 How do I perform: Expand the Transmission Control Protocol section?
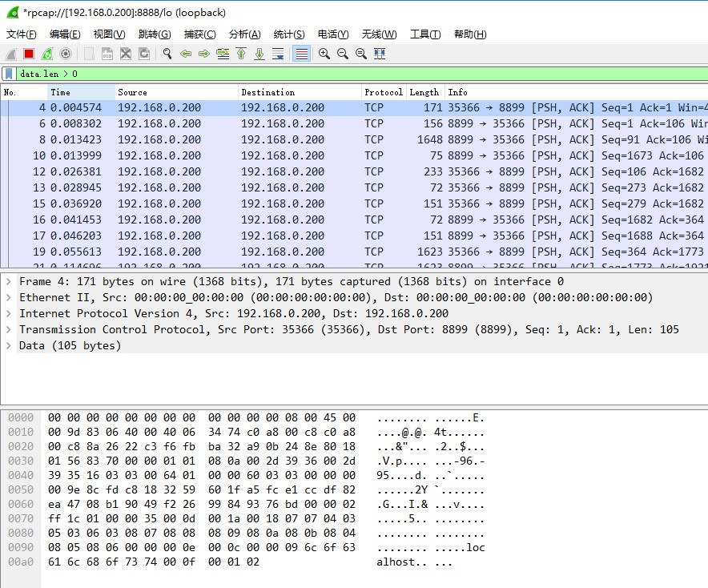(x=9, y=329)
